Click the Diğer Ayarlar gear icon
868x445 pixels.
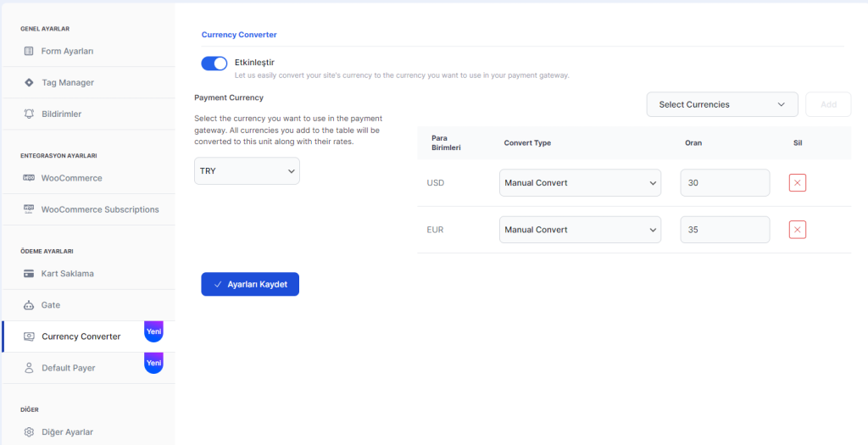coord(29,432)
